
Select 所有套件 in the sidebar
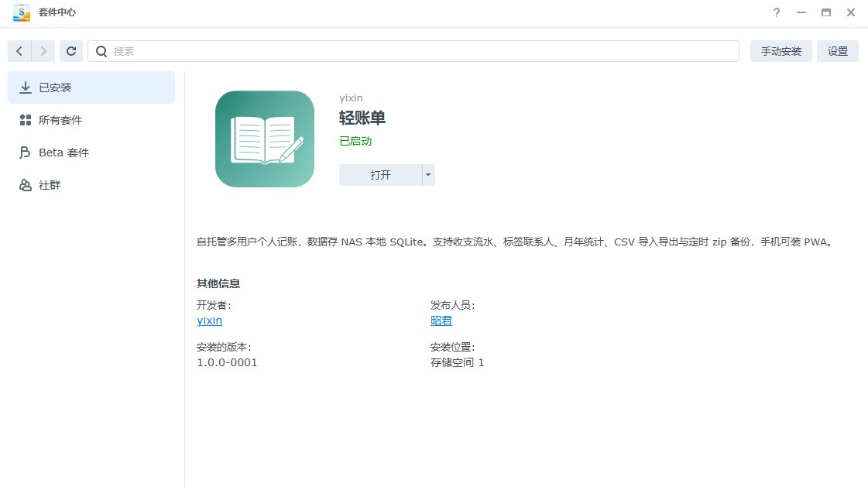click(x=91, y=120)
